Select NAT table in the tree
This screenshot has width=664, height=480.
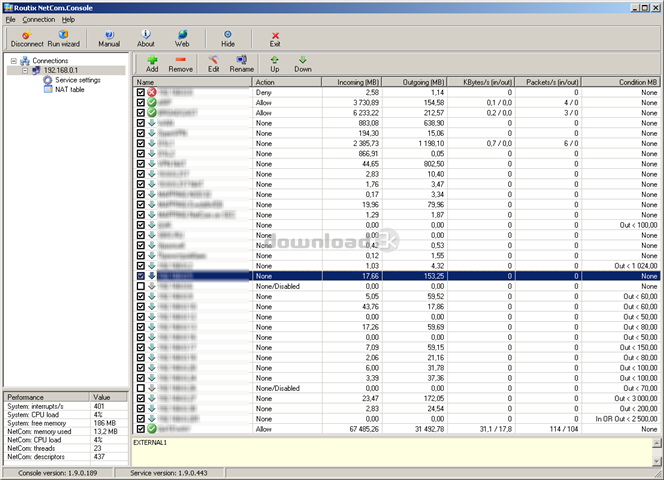tap(69, 89)
